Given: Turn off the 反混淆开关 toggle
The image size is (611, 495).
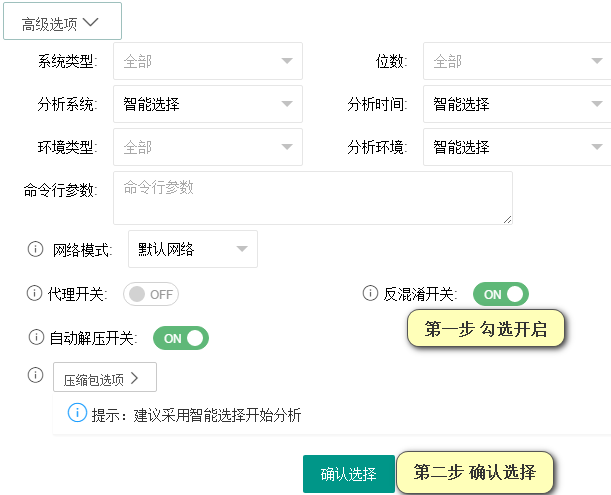Looking at the screenshot, I should tap(501, 294).
